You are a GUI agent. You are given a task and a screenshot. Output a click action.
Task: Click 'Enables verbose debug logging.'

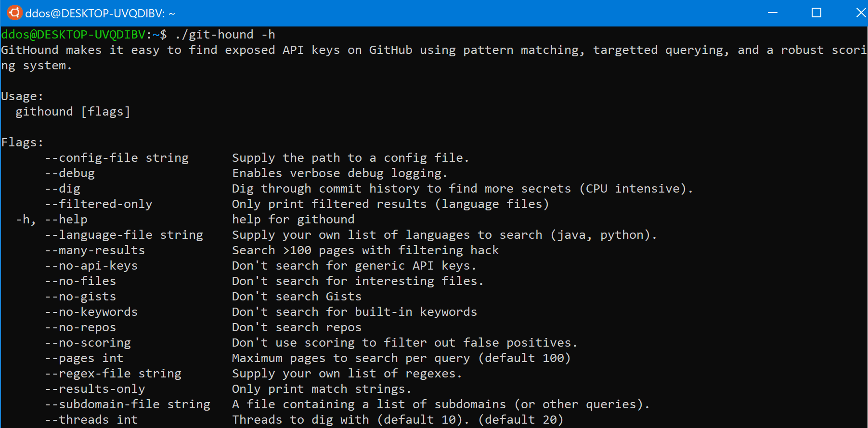[340, 173]
